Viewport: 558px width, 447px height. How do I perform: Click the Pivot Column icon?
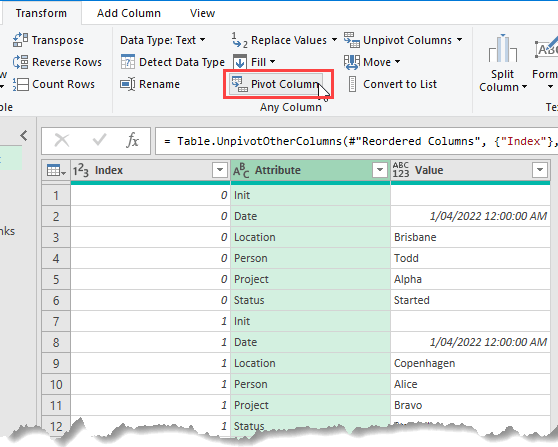[239, 84]
